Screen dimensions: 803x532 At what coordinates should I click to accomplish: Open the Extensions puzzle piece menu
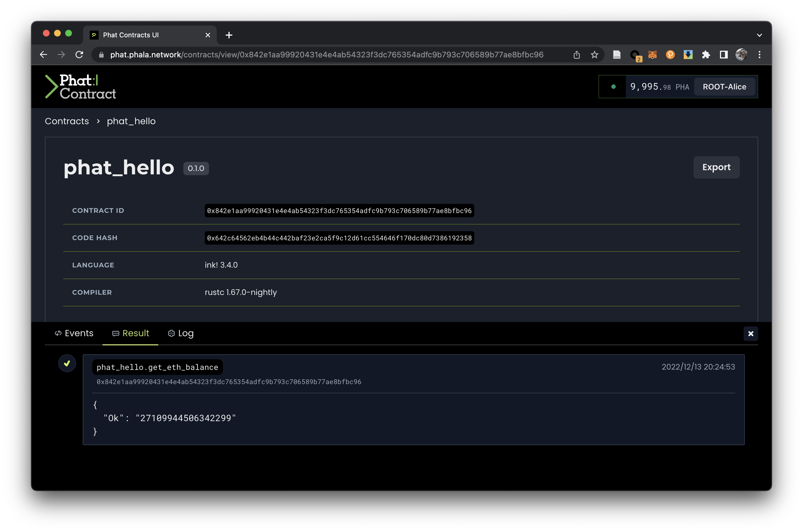(x=705, y=55)
